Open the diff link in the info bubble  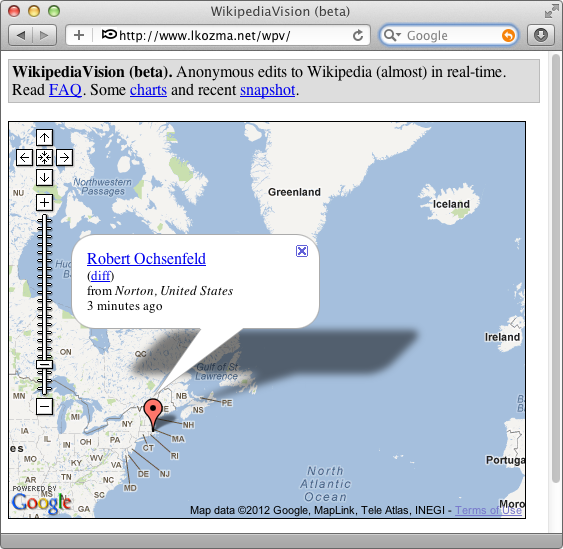point(101,276)
